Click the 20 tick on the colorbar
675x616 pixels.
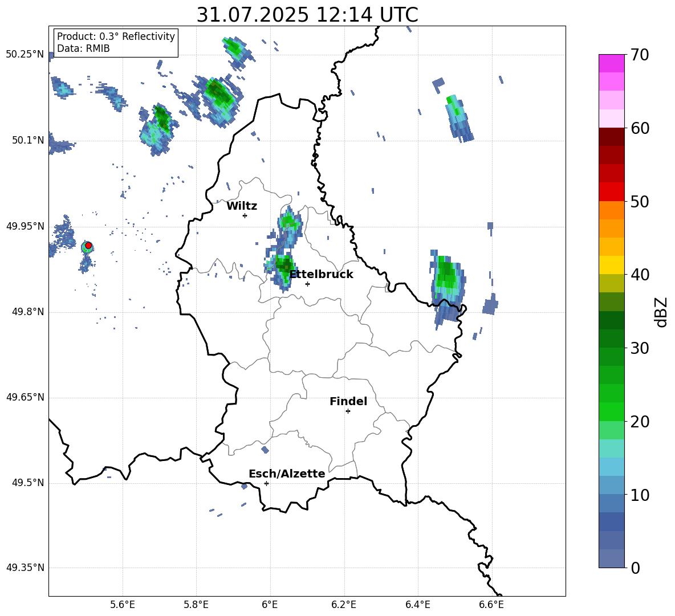(640, 422)
